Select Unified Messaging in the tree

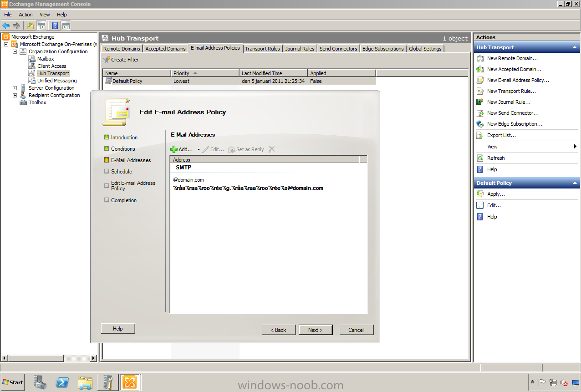[x=57, y=81]
